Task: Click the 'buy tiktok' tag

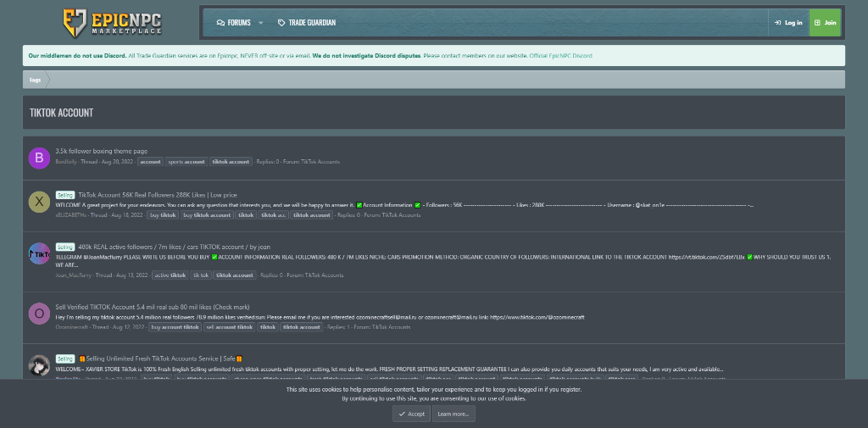Action: (163, 214)
